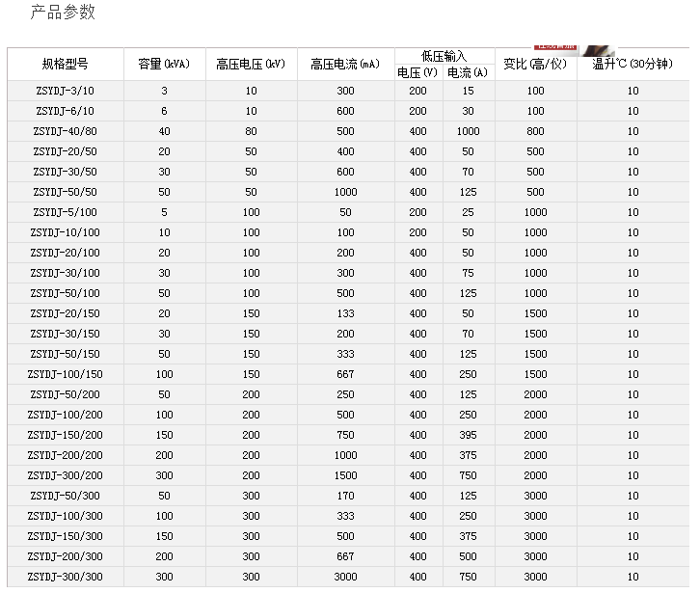
Task: Click the 高压电流(mA) column header
Action: (345, 65)
